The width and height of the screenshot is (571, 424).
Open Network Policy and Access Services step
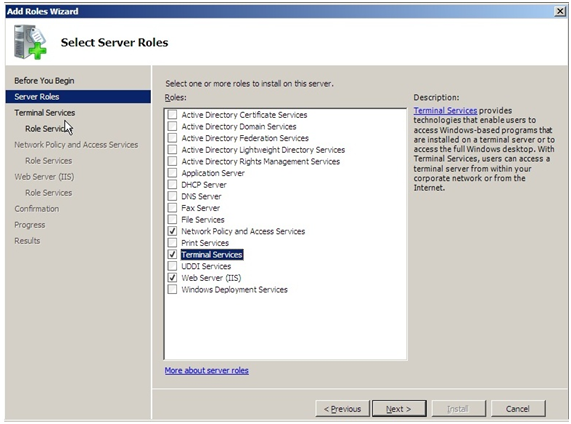[x=76, y=145]
